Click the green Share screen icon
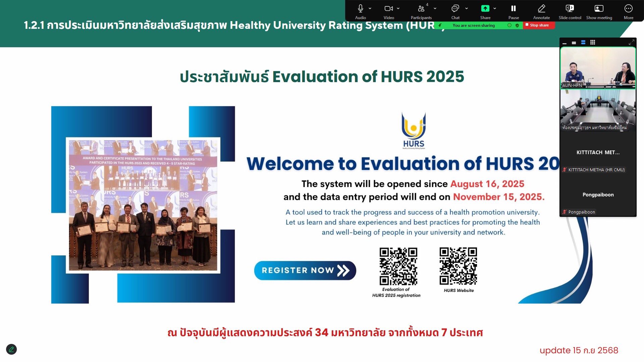The image size is (644, 362). (x=485, y=9)
